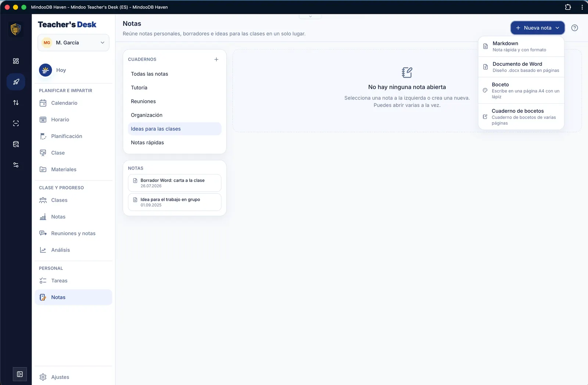Expand the Nueva nota dropdown button
This screenshot has height=385, width=588.
[x=538, y=28]
